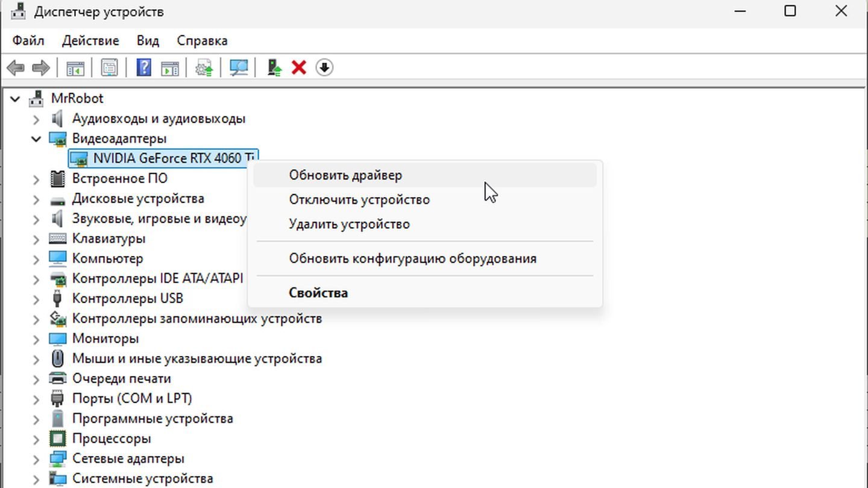Click the network icon beside Сетевые адаптеры
Image resolution: width=868 pixels, height=488 pixels.
coord(57,458)
